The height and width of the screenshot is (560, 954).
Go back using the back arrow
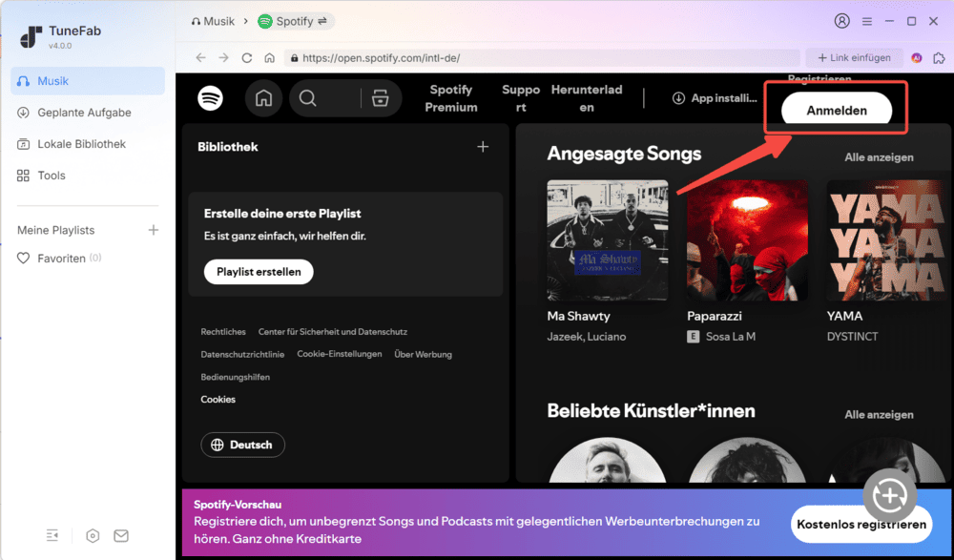200,57
